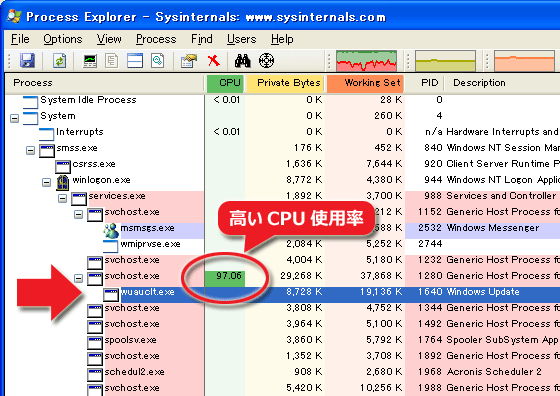Image resolution: width=560 pixels, height=396 pixels.
Task: Click the smss.exe process icon
Action: (x=47, y=150)
